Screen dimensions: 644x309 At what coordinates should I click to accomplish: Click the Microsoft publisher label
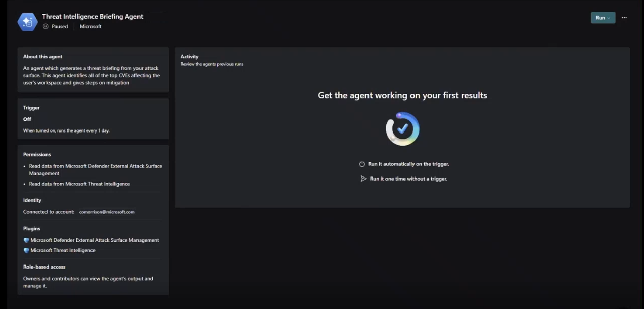(x=90, y=26)
